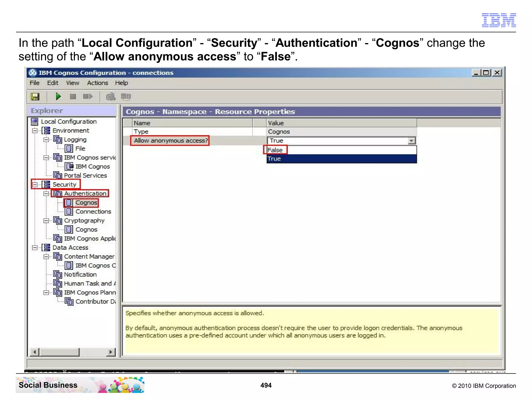Click the Explorer scrollbar right arrow
Viewport: 532px width, 399px height.
111,352
